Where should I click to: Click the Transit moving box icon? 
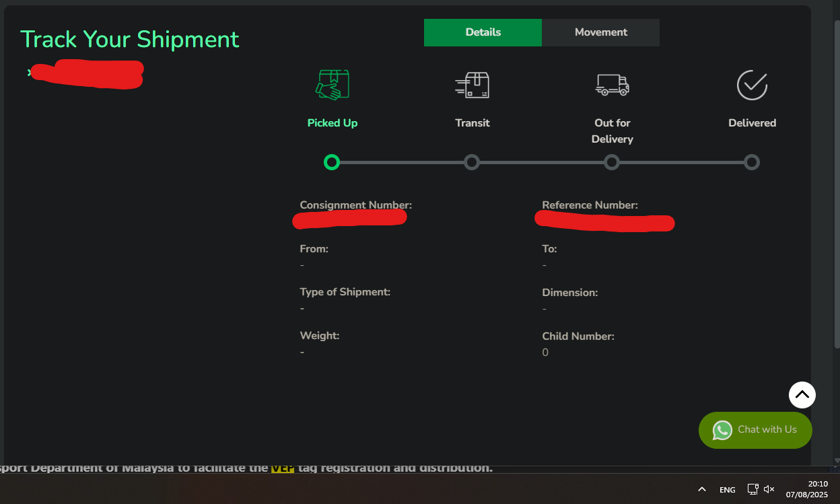coord(472,85)
